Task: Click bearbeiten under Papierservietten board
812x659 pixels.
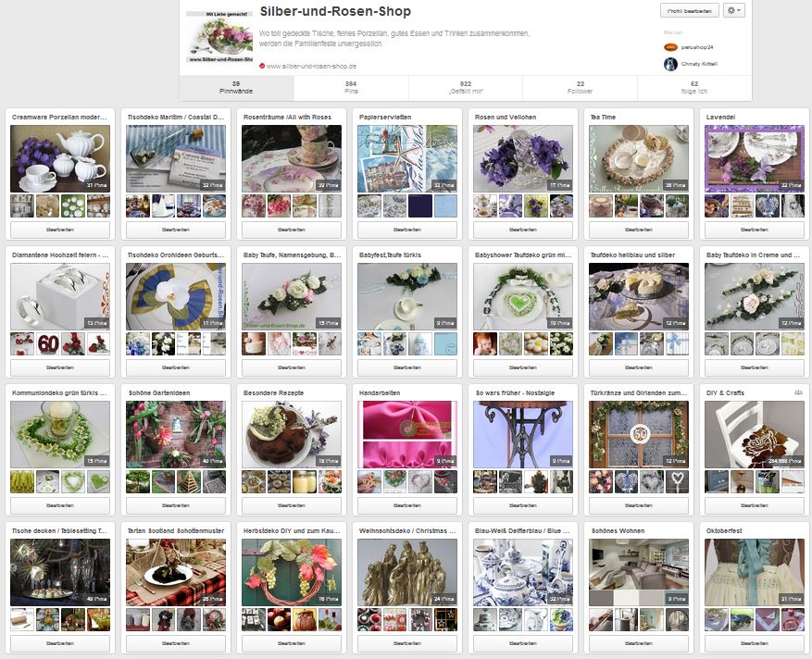Action: pos(407,230)
